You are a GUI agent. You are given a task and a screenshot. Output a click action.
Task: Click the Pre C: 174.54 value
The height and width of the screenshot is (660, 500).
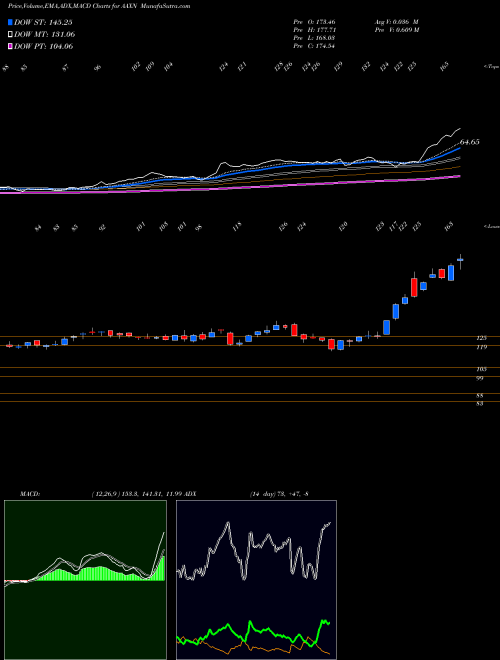coord(314,46)
